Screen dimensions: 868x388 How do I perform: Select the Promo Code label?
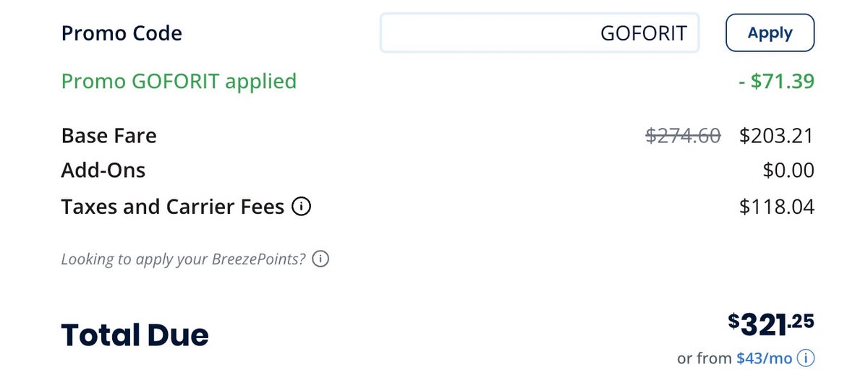[x=122, y=33]
